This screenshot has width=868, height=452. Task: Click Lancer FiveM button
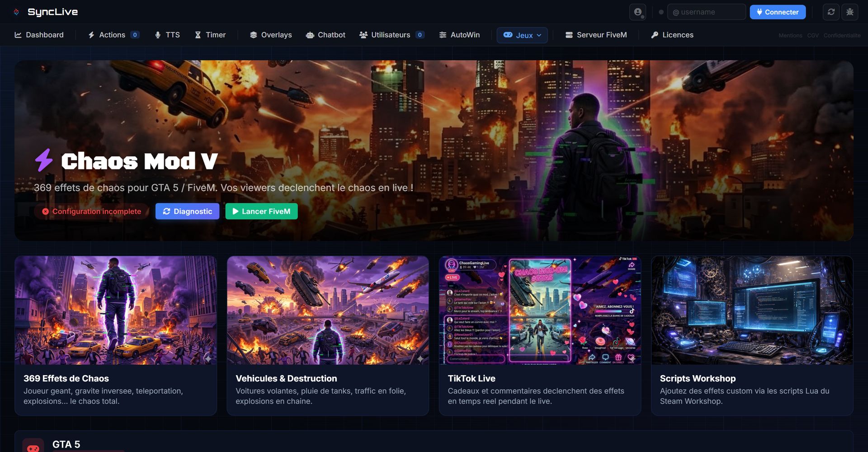[261, 212]
